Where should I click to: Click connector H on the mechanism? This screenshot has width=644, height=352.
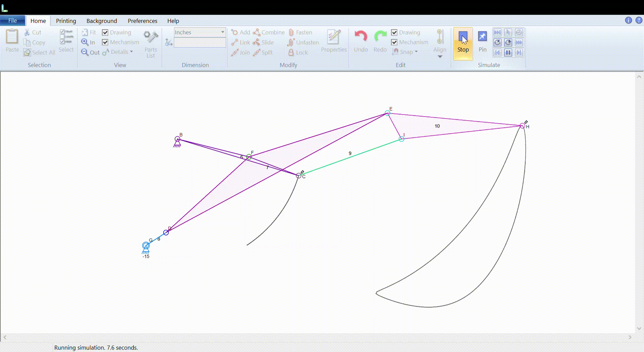point(522,126)
